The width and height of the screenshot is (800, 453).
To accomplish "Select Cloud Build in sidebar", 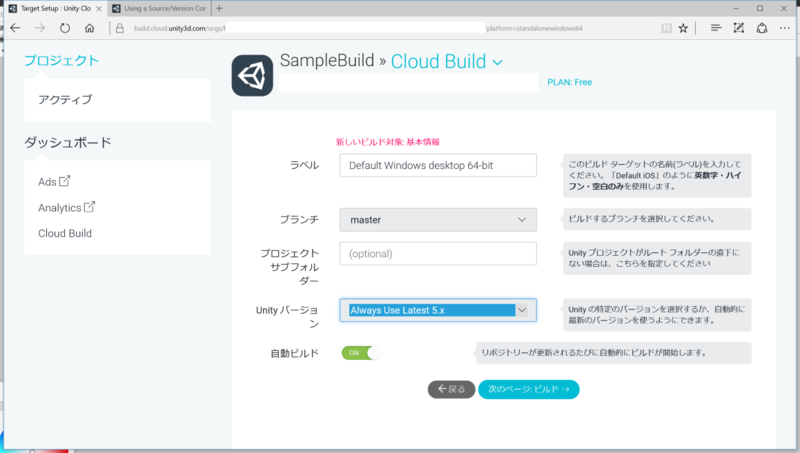I will pyautogui.click(x=65, y=233).
